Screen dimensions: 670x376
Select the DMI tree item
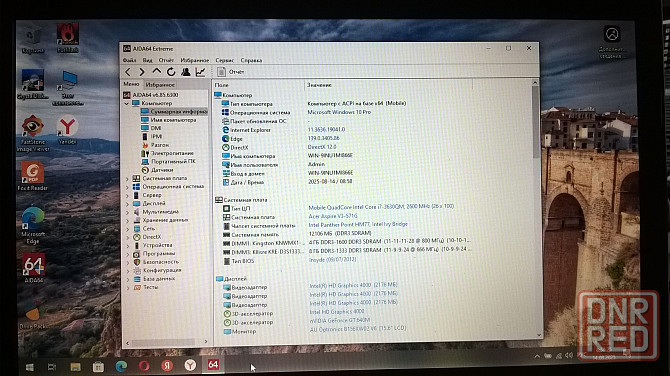point(151,128)
